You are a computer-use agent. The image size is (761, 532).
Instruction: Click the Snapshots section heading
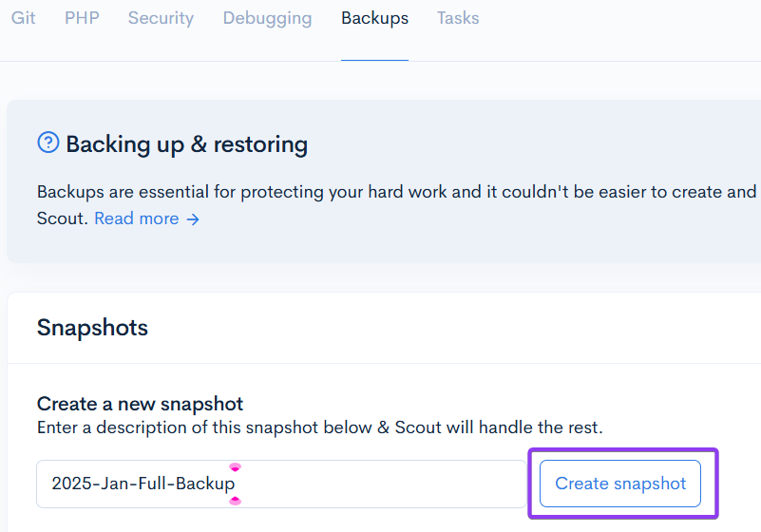[92, 328]
